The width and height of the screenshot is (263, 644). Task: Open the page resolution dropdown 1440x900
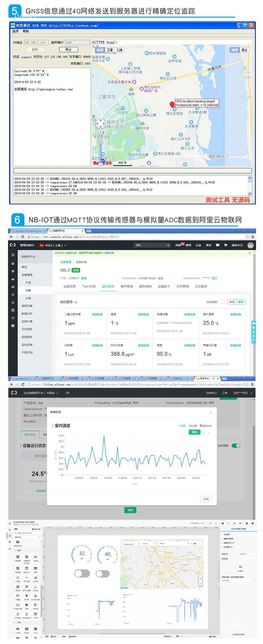(x=238, y=580)
